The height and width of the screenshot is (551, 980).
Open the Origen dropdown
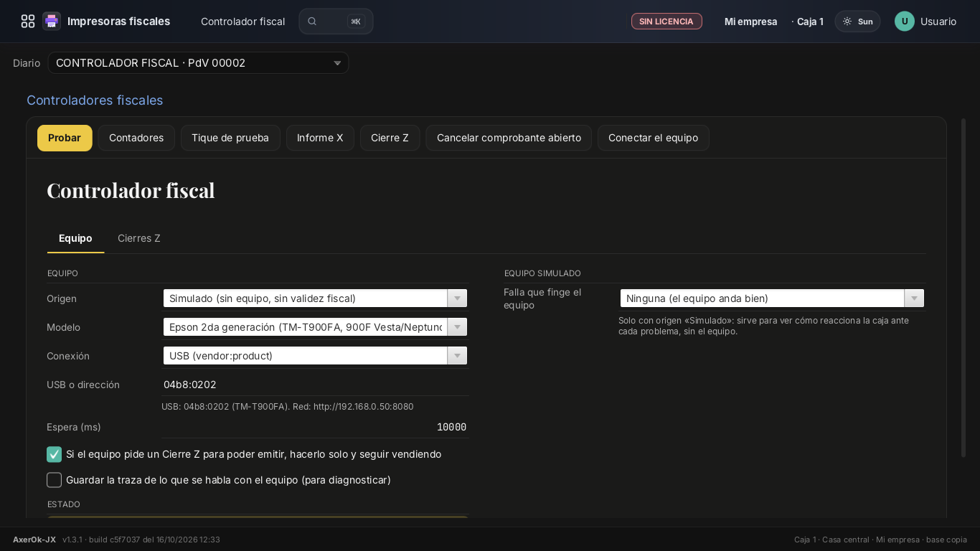click(315, 298)
